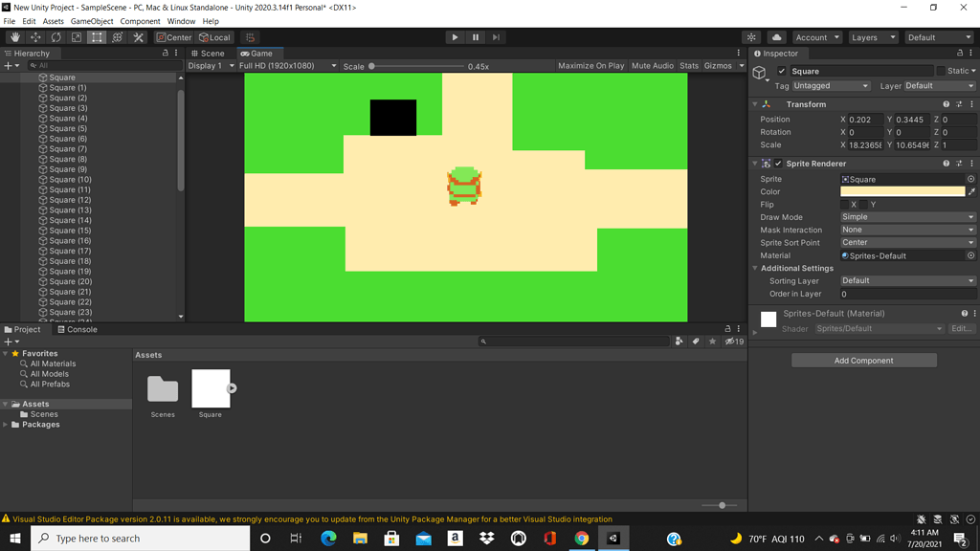Toggle the Sprite Renderer component checkbox
The height and width of the screenshot is (551, 980).
tap(778, 164)
